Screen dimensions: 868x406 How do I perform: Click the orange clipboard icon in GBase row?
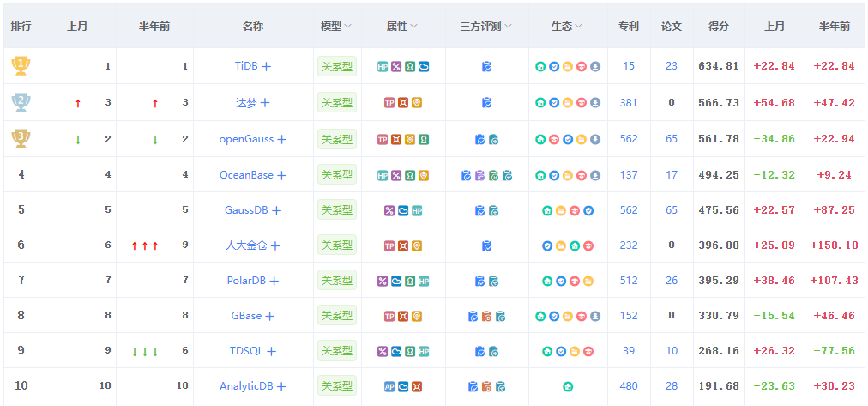click(x=486, y=316)
